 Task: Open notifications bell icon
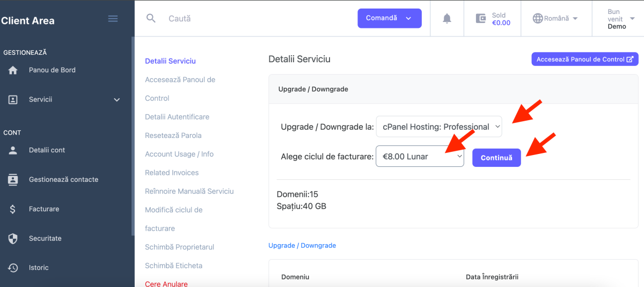tap(447, 19)
